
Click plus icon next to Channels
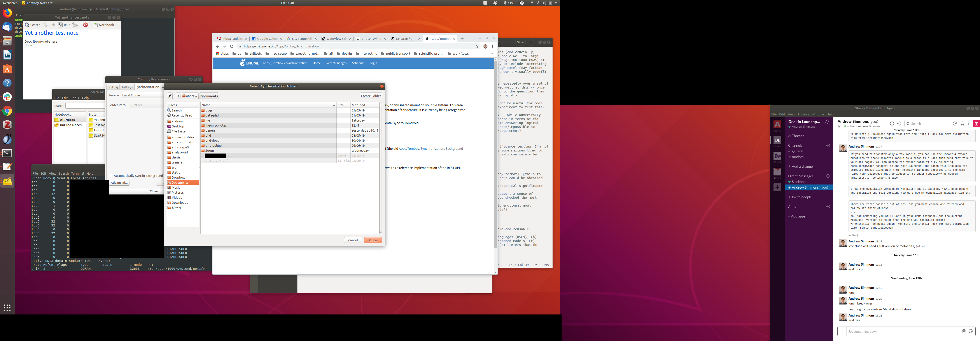point(828,146)
